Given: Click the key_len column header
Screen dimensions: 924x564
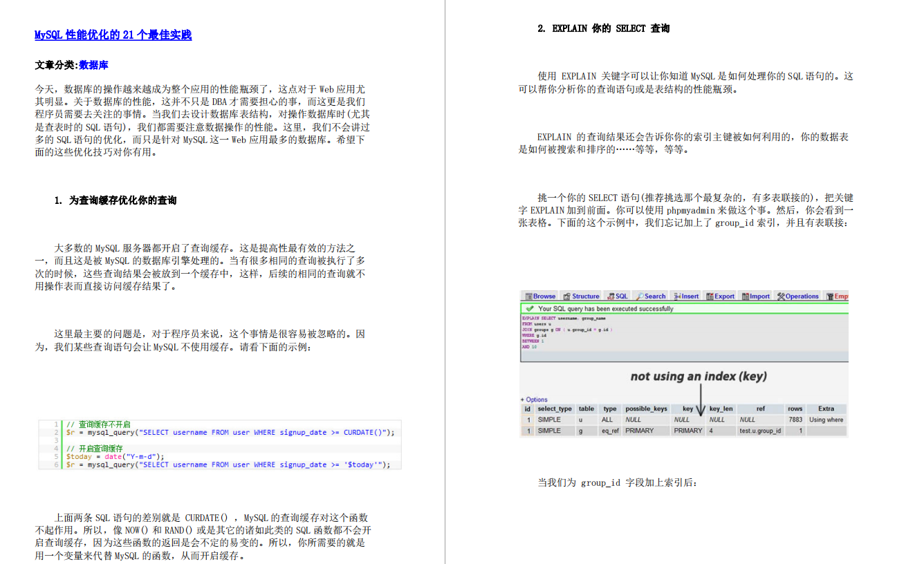Looking at the screenshot, I should pyautogui.click(x=721, y=408).
